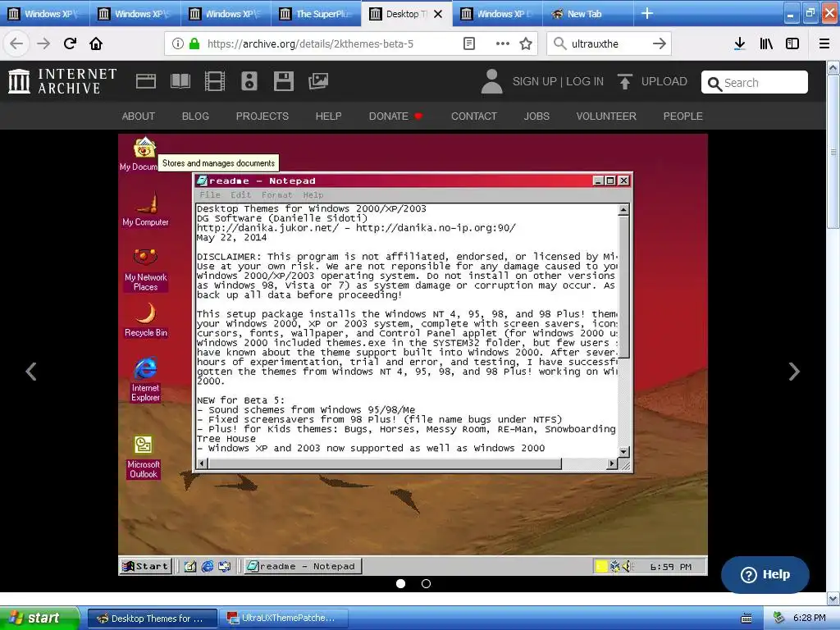Image resolution: width=840 pixels, height=630 pixels.
Task: Open page actions three-dot menu
Action: pos(503,43)
